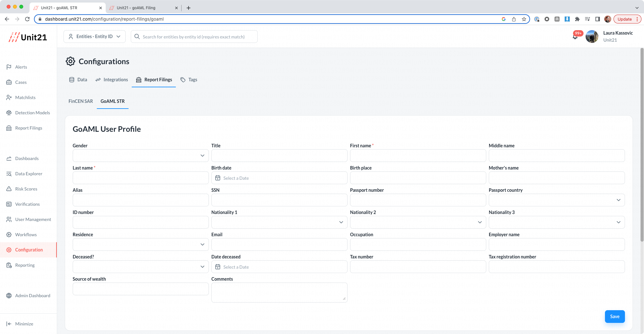The image size is (644, 334).
Task: Click the Source of wealth field
Action: click(141, 289)
